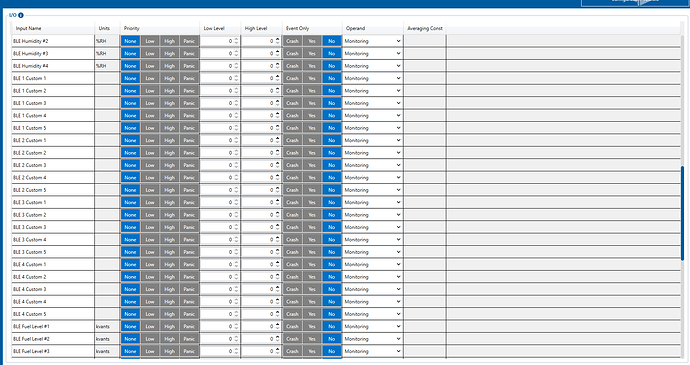Set BLE 1 Custom 2 priority to Low
Viewport: 690px width, 365px height.
pos(150,91)
